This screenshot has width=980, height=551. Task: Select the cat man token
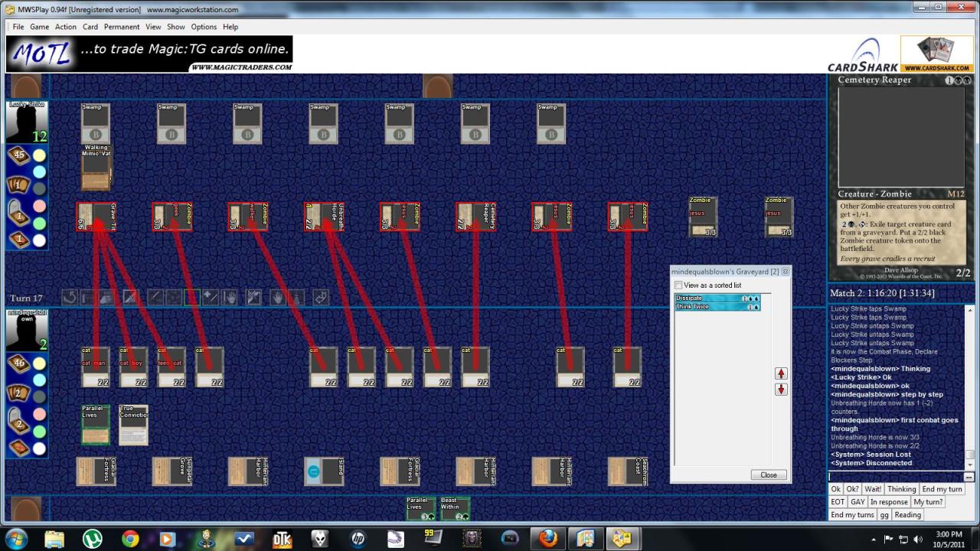pyautogui.click(x=96, y=367)
